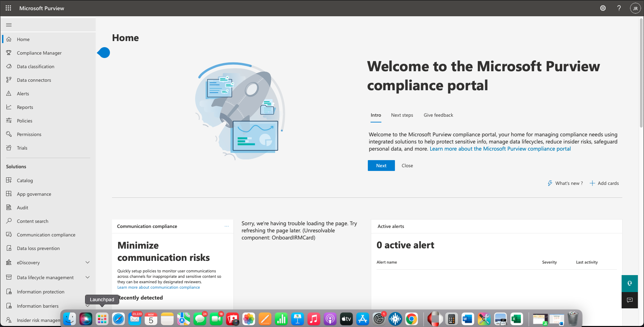644x327 pixels.
Task: Expand the eDiscovery section
Action: click(x=88, y=263)
